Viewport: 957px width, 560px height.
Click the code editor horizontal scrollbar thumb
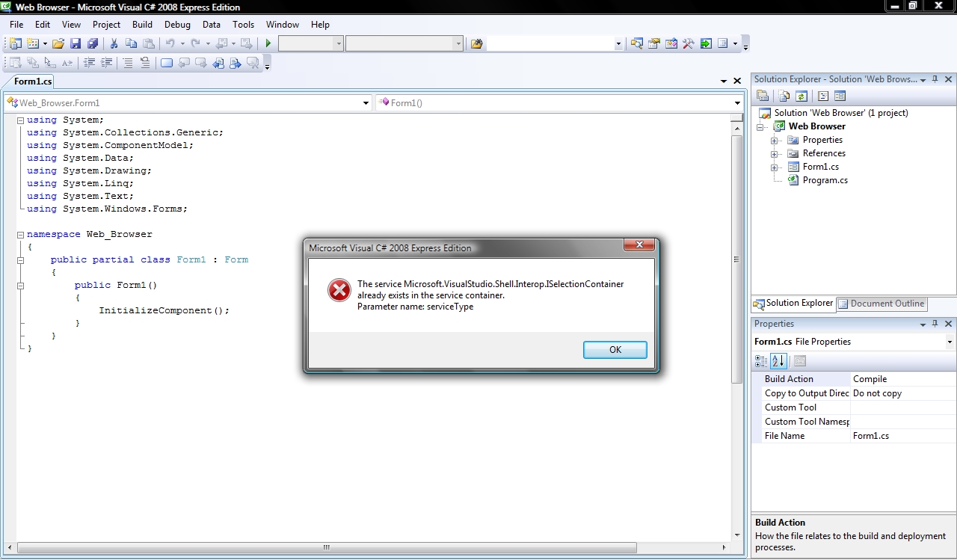pos(326,548)
